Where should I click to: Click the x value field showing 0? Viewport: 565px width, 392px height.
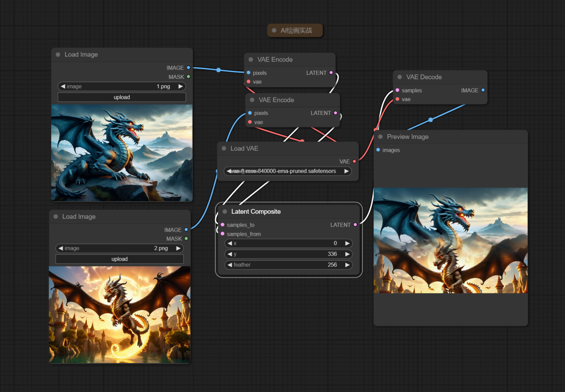pyautogui.click(x=289, y=243)
